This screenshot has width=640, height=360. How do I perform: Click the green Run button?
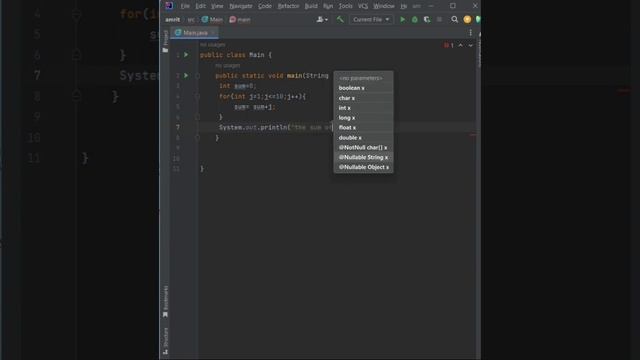click(402, 20)
